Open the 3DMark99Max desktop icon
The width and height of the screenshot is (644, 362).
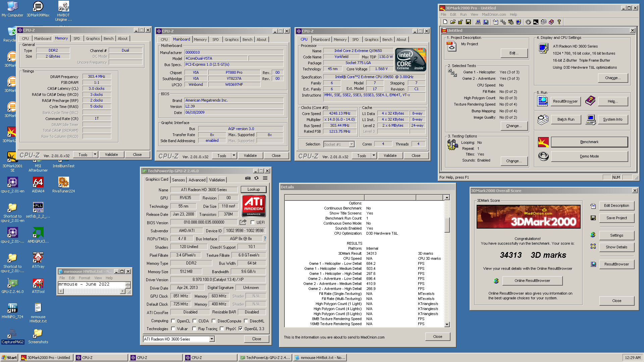click(38, 9)
